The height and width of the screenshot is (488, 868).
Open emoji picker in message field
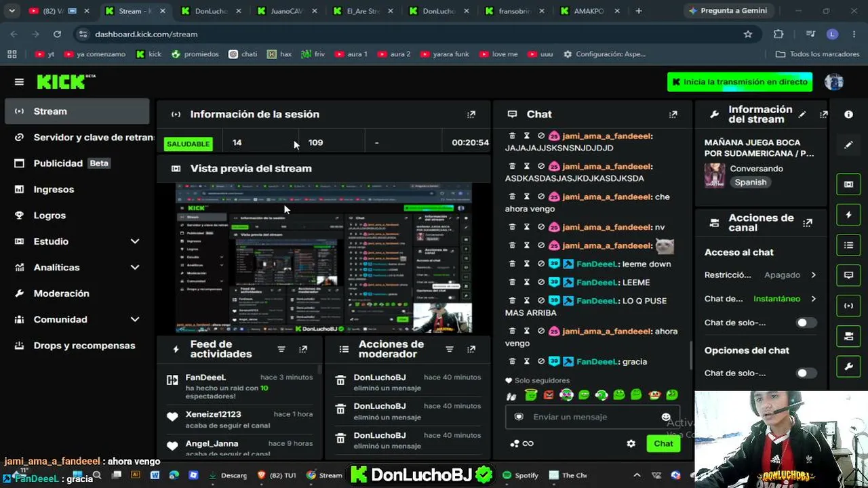[666, 417]
